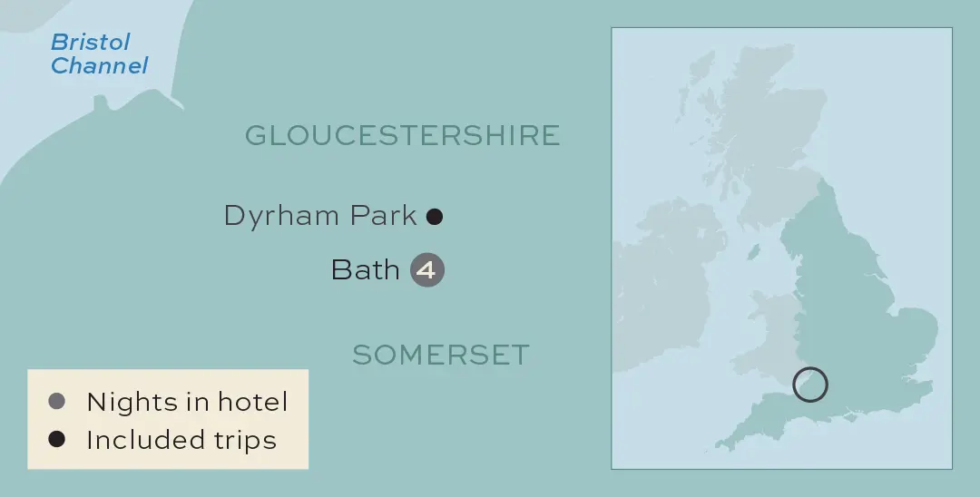
Task: Click the grey Nights in hotel legend dot
Action: tap(57, 402)
